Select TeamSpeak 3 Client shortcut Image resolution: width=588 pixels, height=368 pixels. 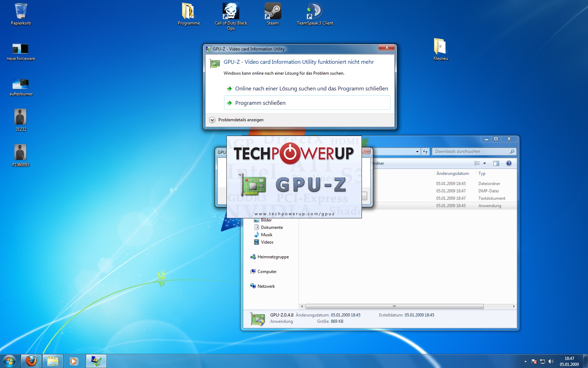point(315,14)
